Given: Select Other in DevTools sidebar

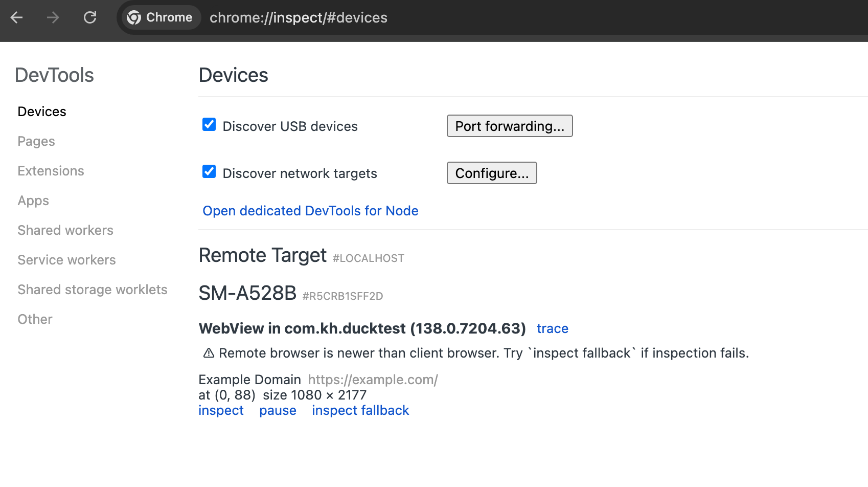Looking at the screenshot, I should [35, 319].
